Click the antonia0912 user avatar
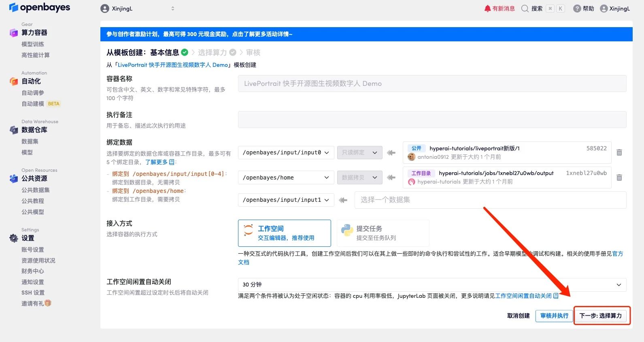Viewport: 644px width, 342px height. 412,157
